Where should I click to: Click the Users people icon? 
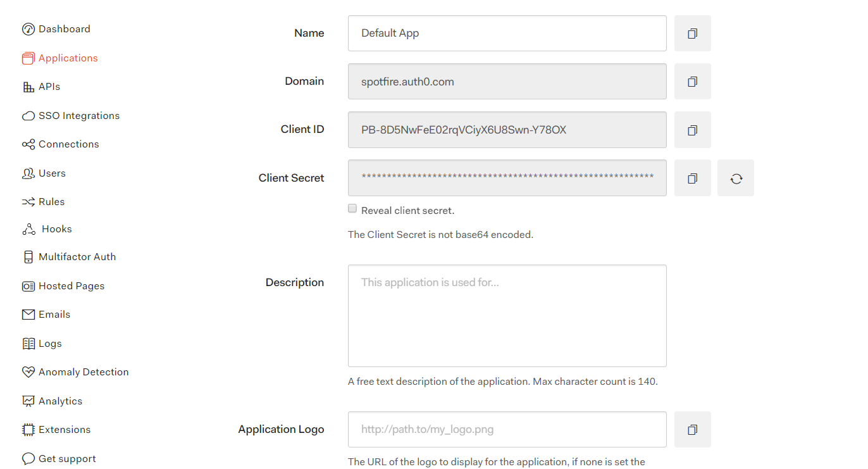(x=28, y=173)
